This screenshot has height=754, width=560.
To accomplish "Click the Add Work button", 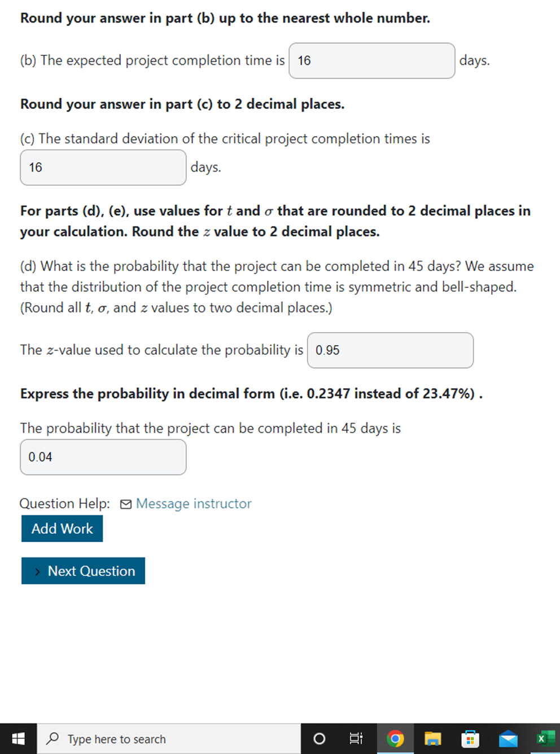I will coord(62,529).
